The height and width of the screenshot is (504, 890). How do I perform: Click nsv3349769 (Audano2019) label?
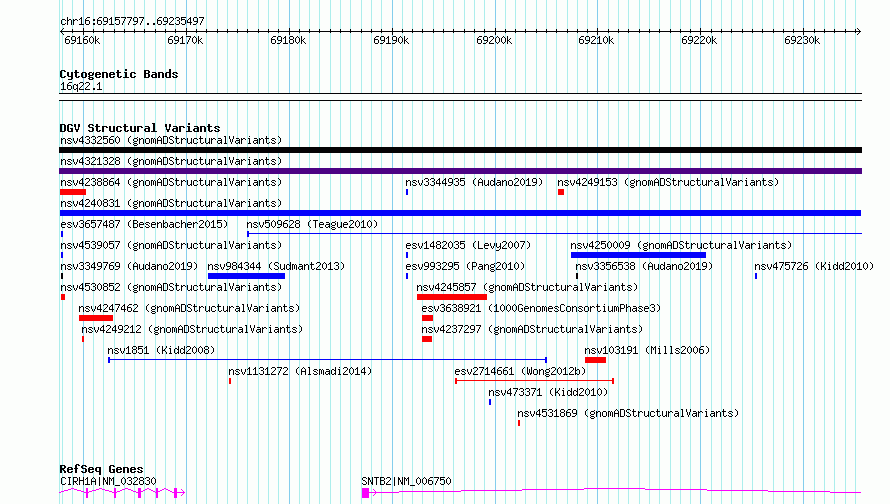[129, 266]
